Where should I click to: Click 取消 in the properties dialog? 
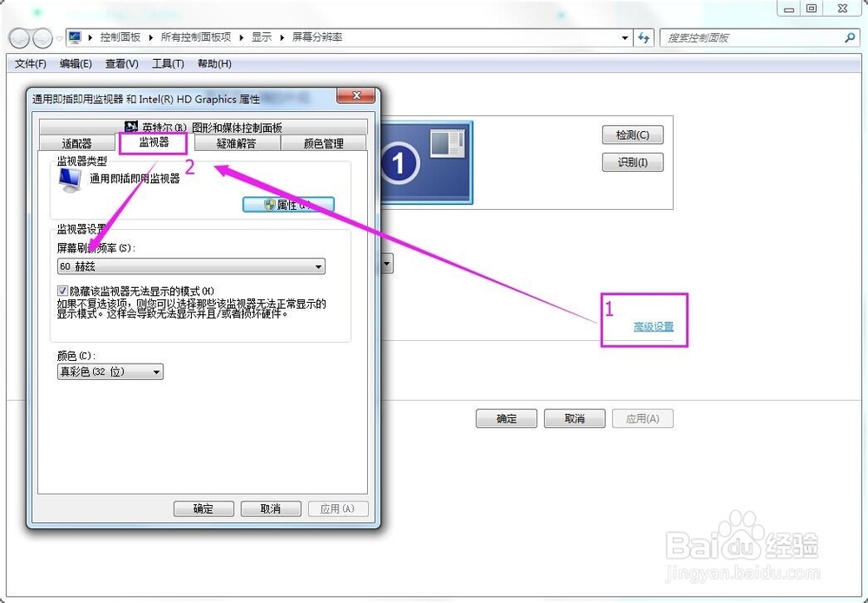271,508
